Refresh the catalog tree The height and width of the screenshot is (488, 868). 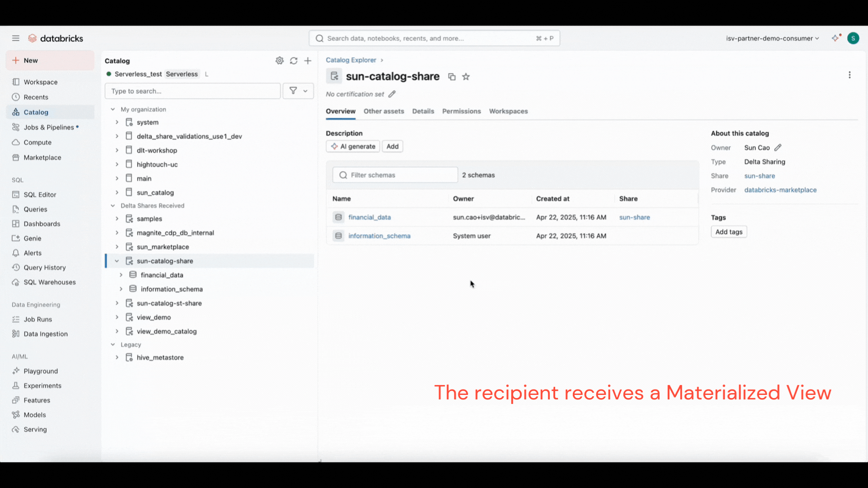[293, 61]
